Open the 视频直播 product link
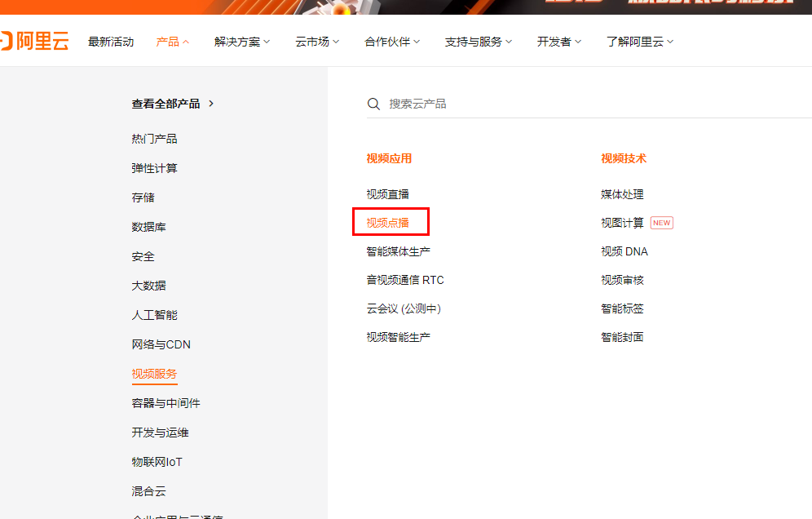This screenshot has width=812, height=519. (388, 194)
